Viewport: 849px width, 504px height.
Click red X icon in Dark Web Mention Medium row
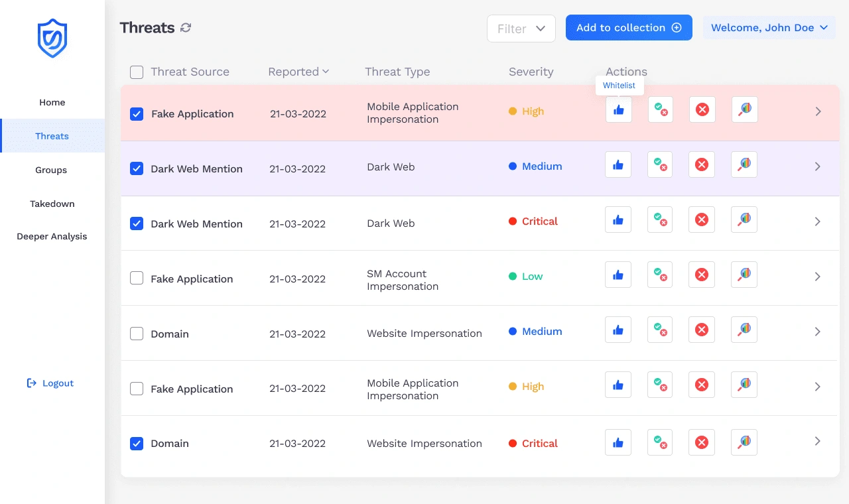(x=702, y=164)
